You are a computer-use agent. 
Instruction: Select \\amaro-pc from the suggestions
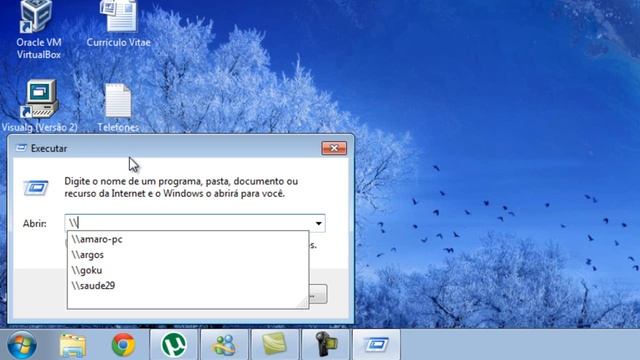188,239
